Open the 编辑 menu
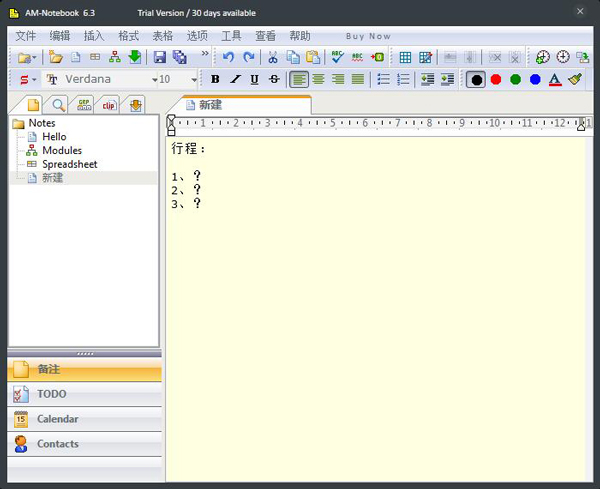 click(60, 36)
